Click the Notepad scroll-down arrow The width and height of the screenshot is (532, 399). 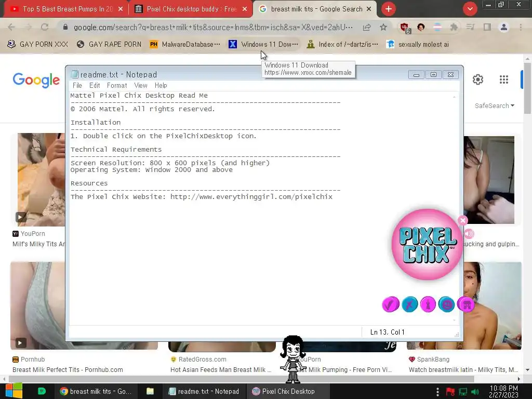pyautogui.click(x=454, y=320)
